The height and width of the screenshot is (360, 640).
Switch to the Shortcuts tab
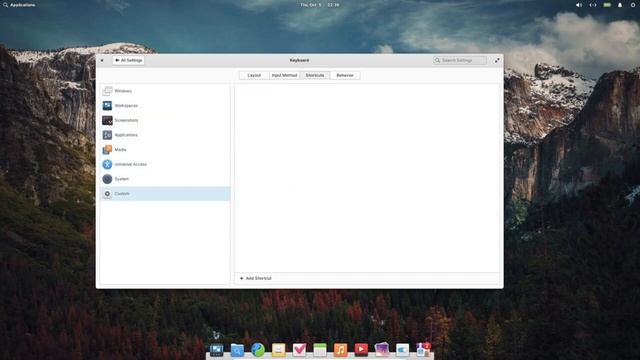click(315, 75)
